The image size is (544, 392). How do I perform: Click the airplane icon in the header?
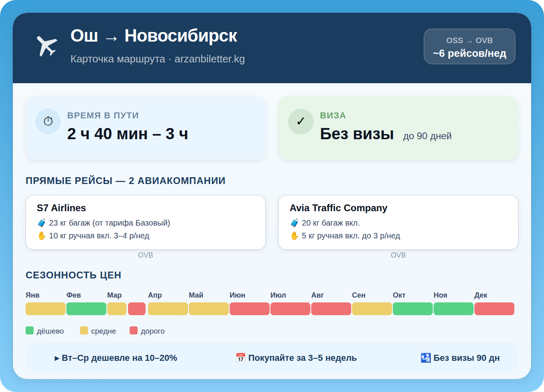(x=47, y=45)
